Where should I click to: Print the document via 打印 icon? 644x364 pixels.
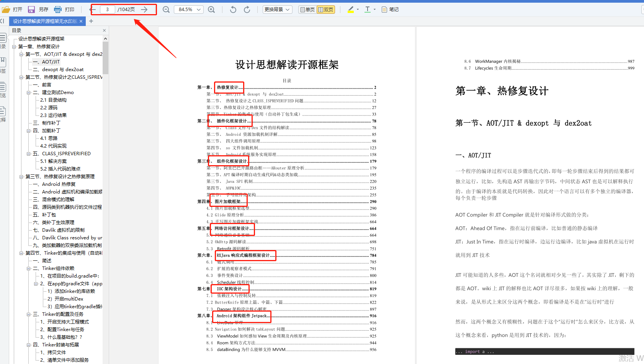click(x=64, y=9)
